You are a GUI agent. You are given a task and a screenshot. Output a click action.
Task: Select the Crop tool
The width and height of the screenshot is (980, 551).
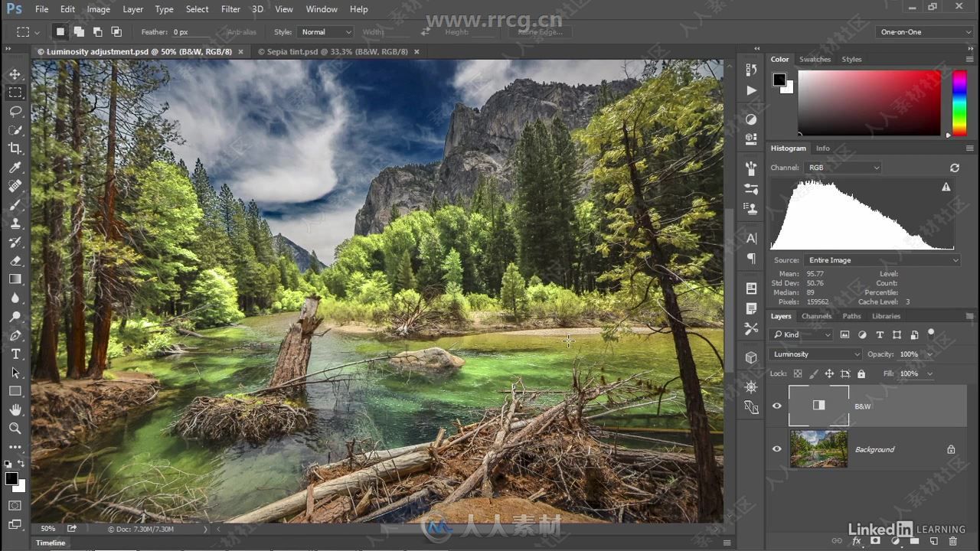coord(15,148)
